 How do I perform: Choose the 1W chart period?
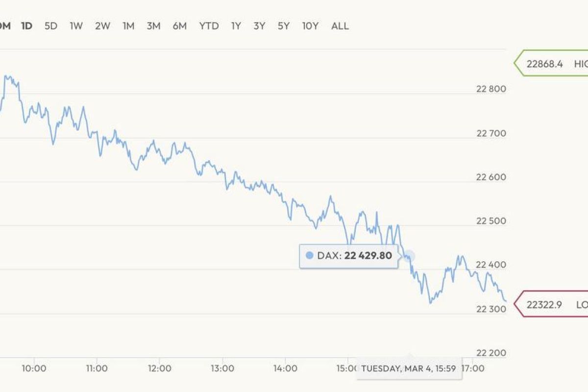[x=76, y=26]
